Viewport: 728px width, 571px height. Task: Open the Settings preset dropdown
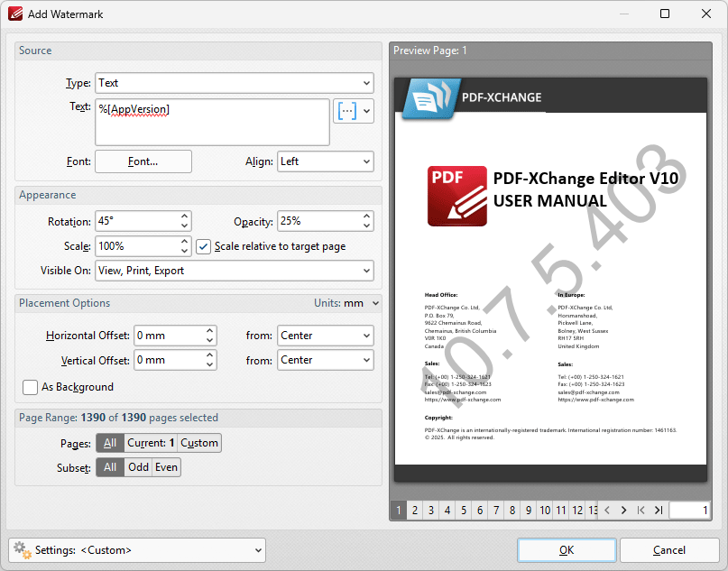point(137,550)
